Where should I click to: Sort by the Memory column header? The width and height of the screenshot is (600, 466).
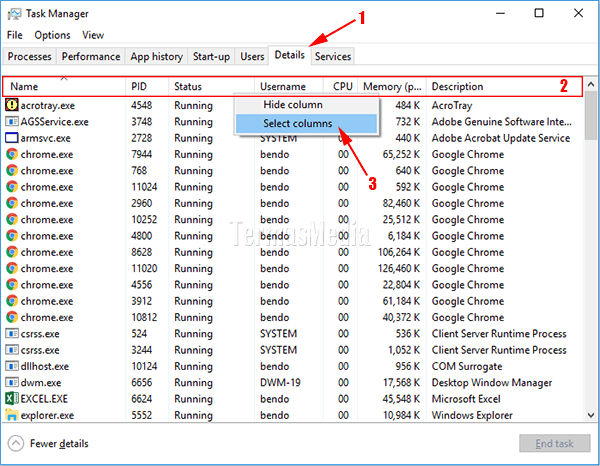(x=392, y=86)
